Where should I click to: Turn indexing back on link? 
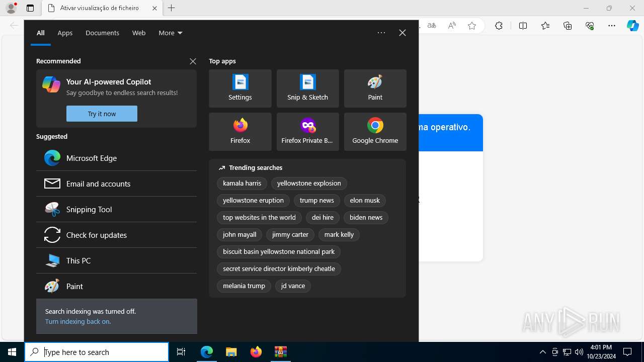point(78,321)
